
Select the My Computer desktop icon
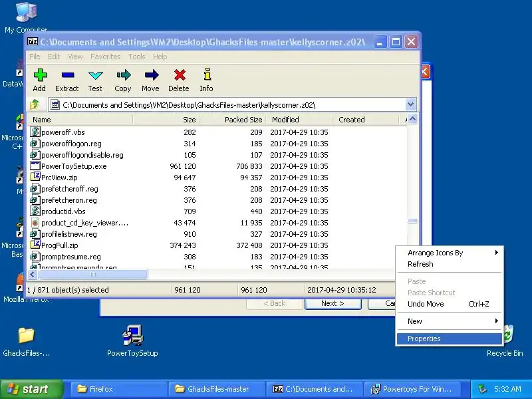pyautogui.click(x=26, y=17)
